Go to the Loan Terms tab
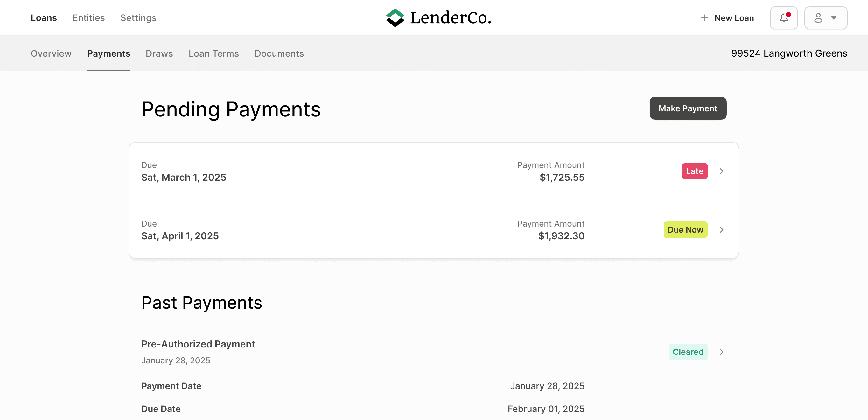Screen dimensions: 868x420 coord(213,53)
